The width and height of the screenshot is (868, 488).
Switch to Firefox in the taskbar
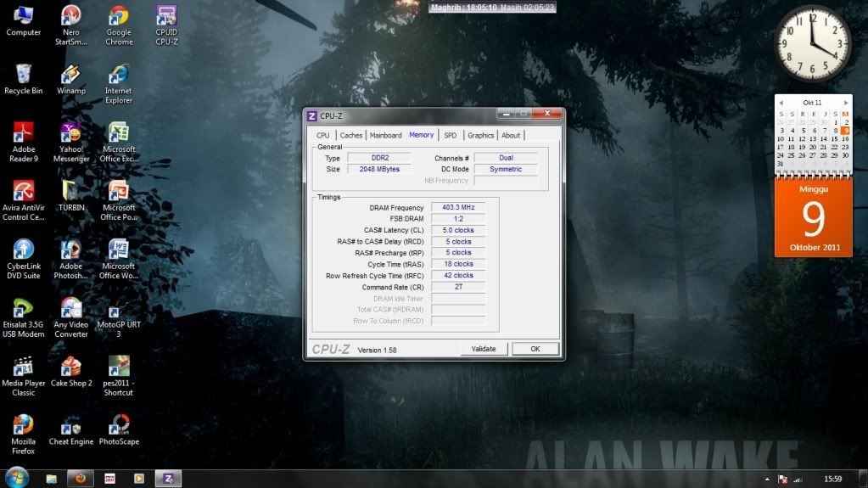(81, 479)
